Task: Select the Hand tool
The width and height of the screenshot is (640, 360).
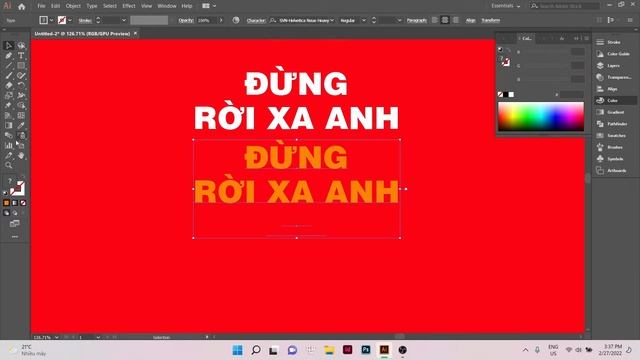Action: [21, 156]
